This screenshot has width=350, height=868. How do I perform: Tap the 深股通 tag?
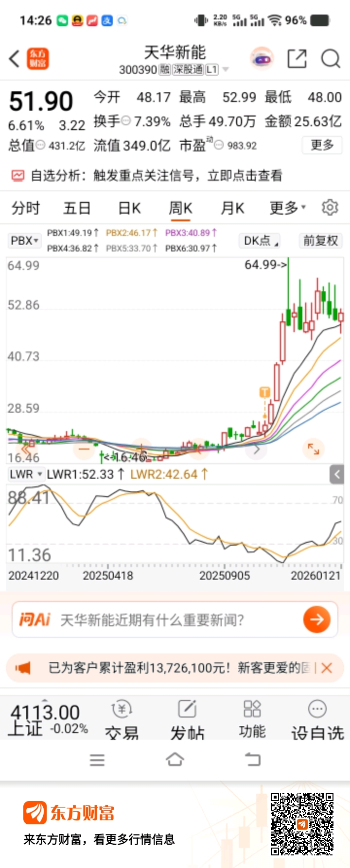pyautogui.click(x=188, y=70)
